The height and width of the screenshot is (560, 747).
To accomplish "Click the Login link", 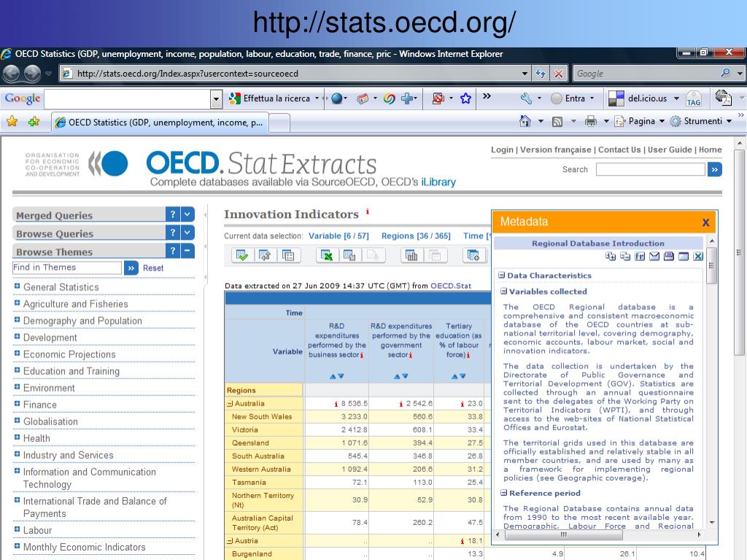I will tap(502, 149).
